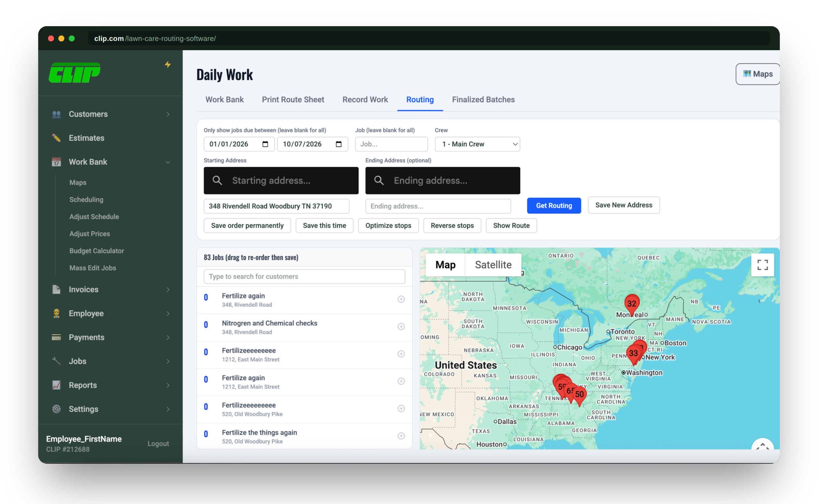Click the Payments credit card icon
Image resolution: width=818 pixels, height=504 pixels.
point(56,337)
